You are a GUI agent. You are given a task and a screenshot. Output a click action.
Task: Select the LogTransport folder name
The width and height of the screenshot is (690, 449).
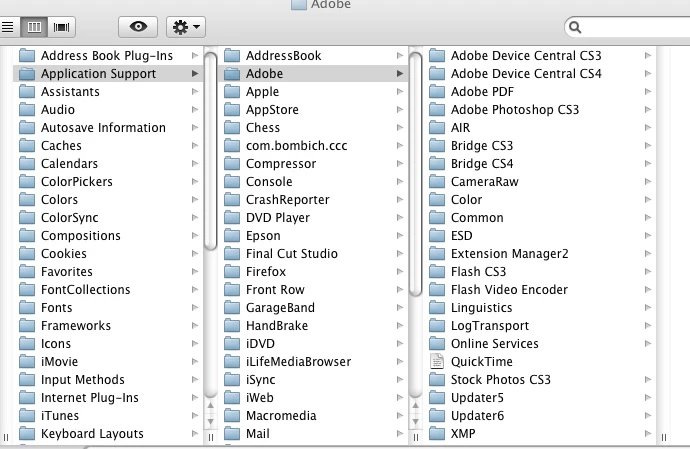(490, 326)
